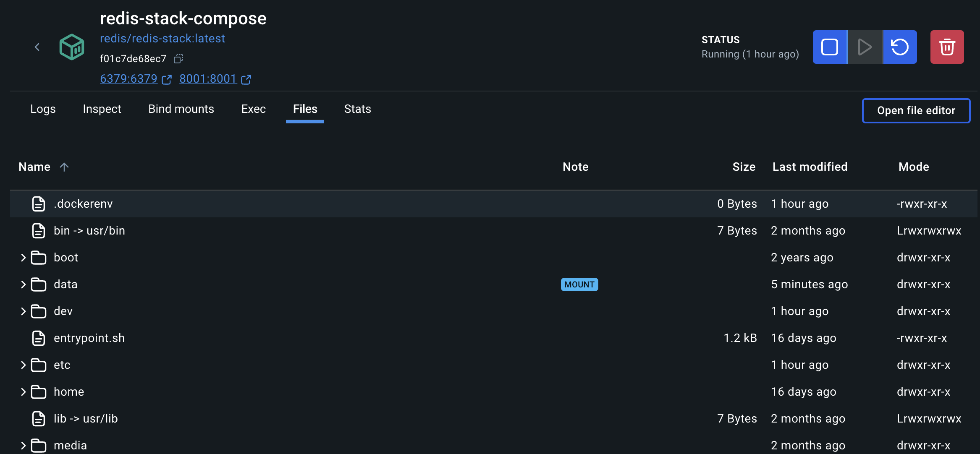
Task: Expand the boot folder
Action: [23, 258]
